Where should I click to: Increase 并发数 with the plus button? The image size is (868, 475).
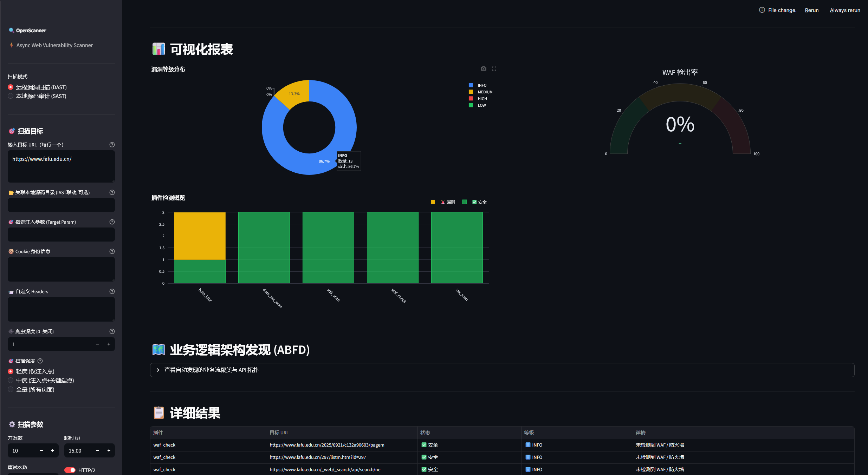[53, 450]
